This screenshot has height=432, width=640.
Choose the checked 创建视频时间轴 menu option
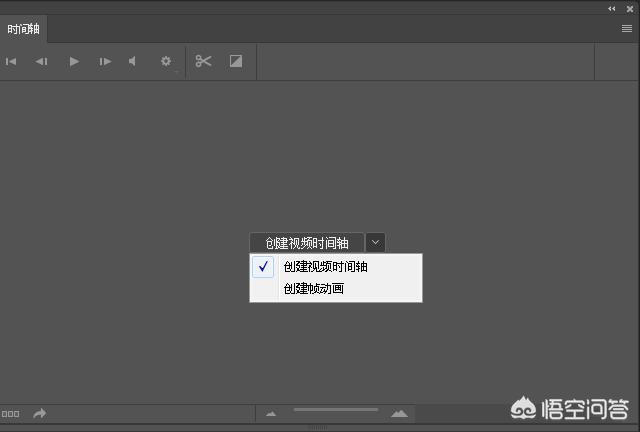tap(325, 267)
